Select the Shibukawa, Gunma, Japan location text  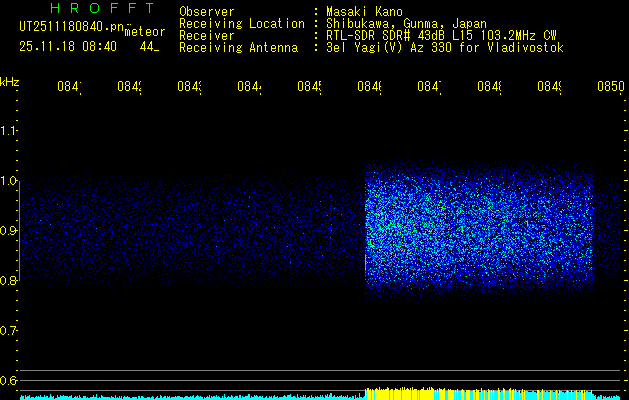(402, 23)
